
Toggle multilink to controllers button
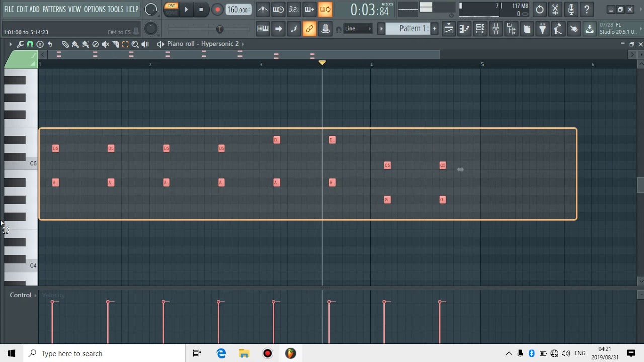click(309, 29)
